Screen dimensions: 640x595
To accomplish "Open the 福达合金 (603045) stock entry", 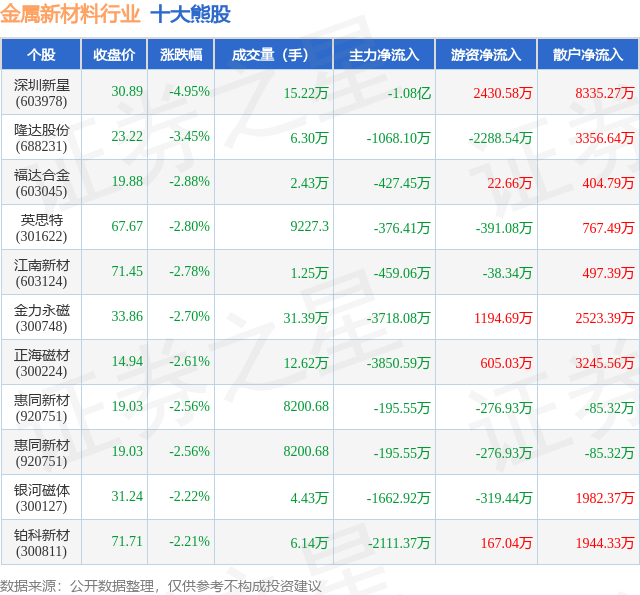I will (x=41, y=182).
